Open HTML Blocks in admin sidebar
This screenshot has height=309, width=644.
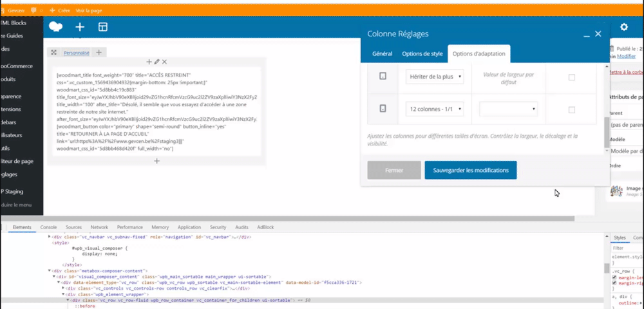14,23
